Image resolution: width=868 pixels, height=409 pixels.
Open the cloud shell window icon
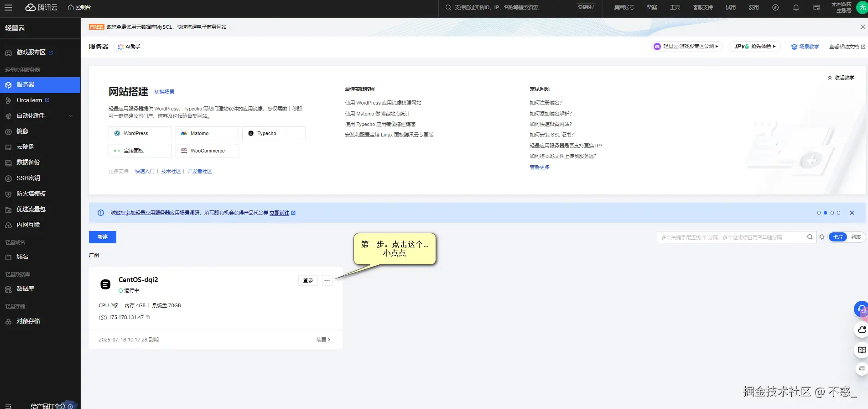tap(816, 7)
